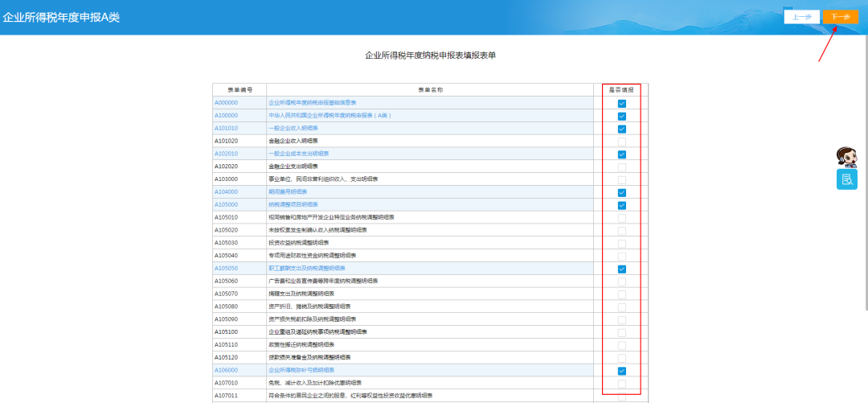
Task: Check the A103000 row checkbox
Action: (621, 179)
